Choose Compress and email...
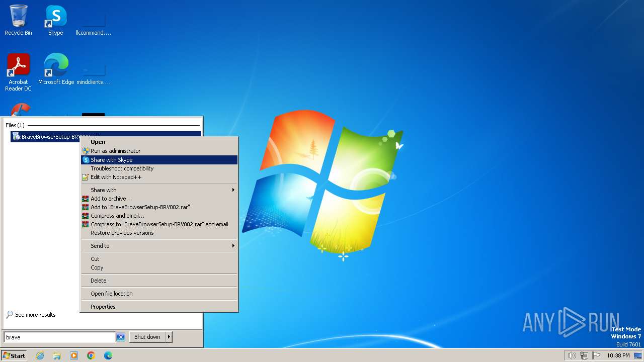 point(159,216)
